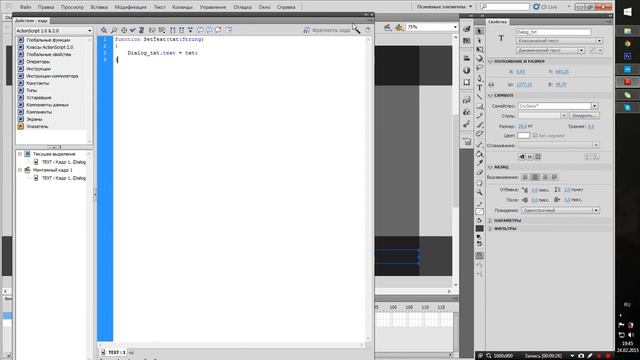The height and width of the screenshot is (360, 640).
Task: Select the Text tool in tools panel
Action: coord(480,87)
